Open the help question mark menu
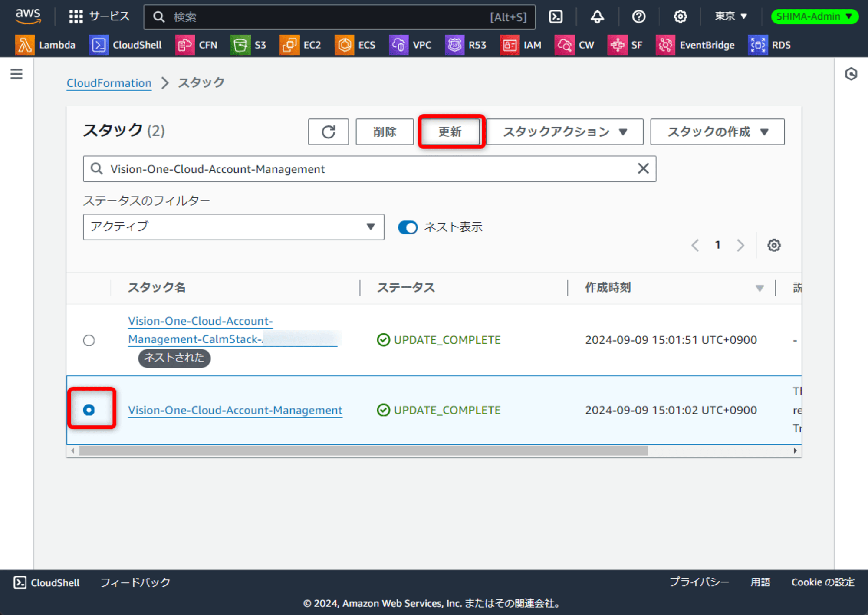Screen dimensions: 868x615 click(x=638, y=16)
